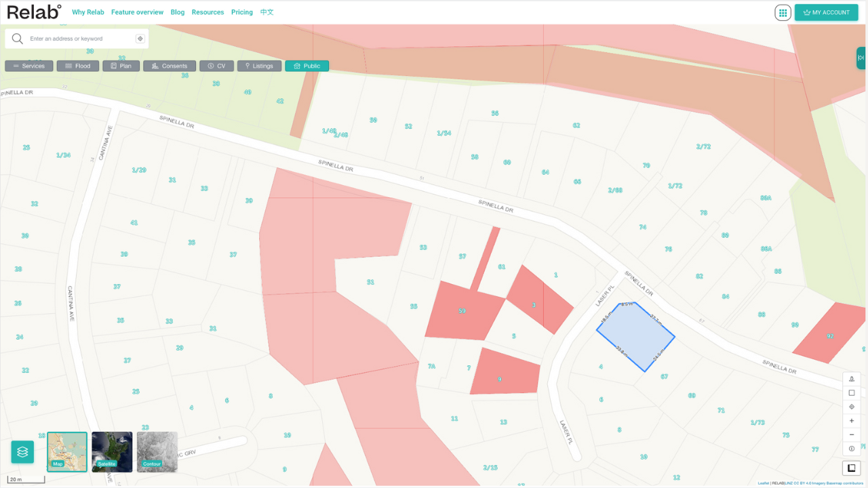Open the map info icon
Viewport: 868px width, 488px height.
coord(852,449)
